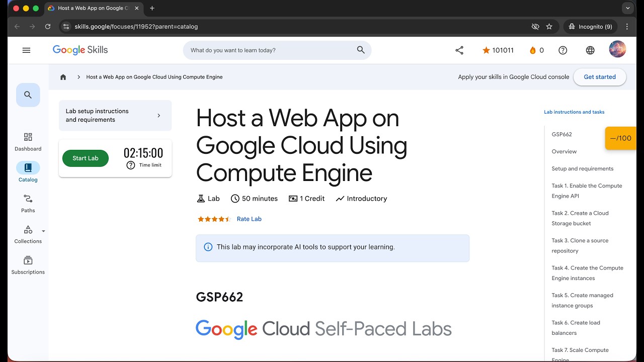Start the lab with Start Lab button

[x=86, y=158]
